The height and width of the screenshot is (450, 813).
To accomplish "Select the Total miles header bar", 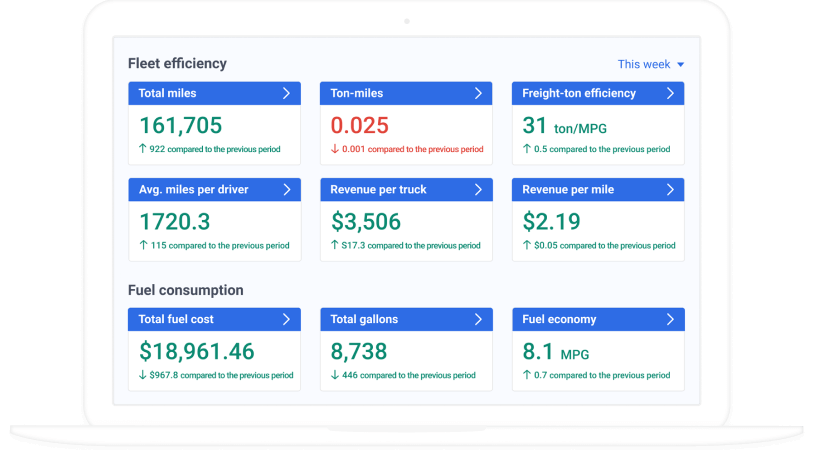I will 200,93.
